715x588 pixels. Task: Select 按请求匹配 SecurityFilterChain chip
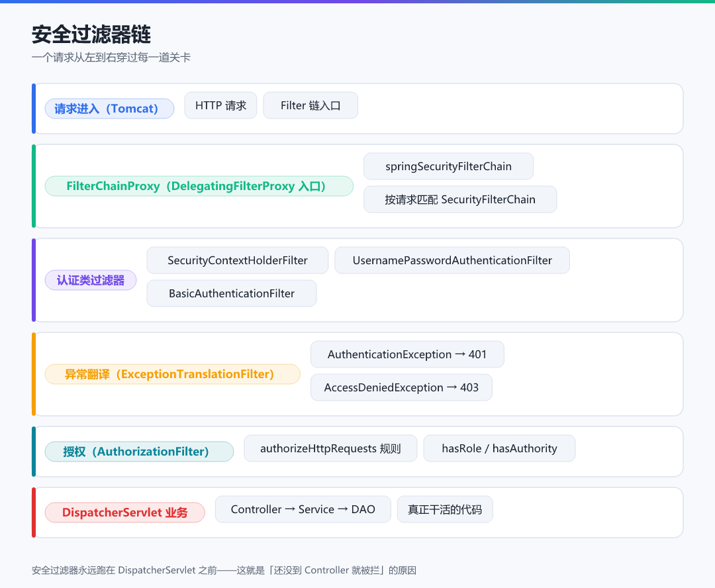click(460, 199)
